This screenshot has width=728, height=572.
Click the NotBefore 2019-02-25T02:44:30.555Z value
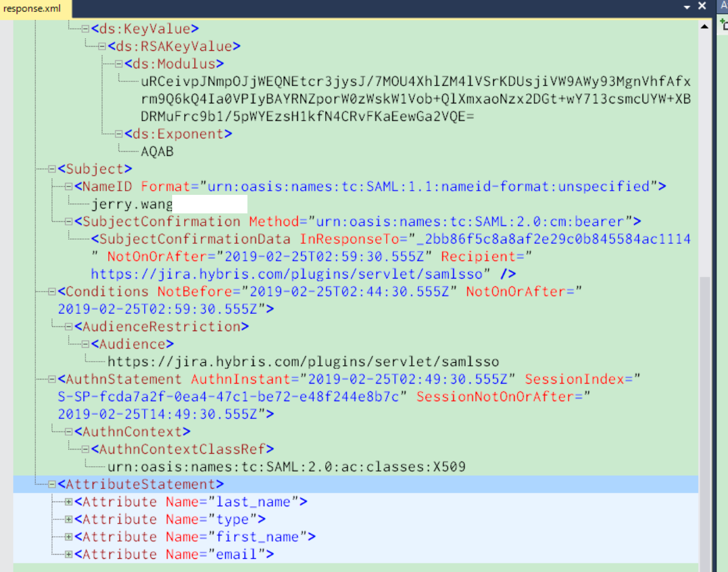349,292
